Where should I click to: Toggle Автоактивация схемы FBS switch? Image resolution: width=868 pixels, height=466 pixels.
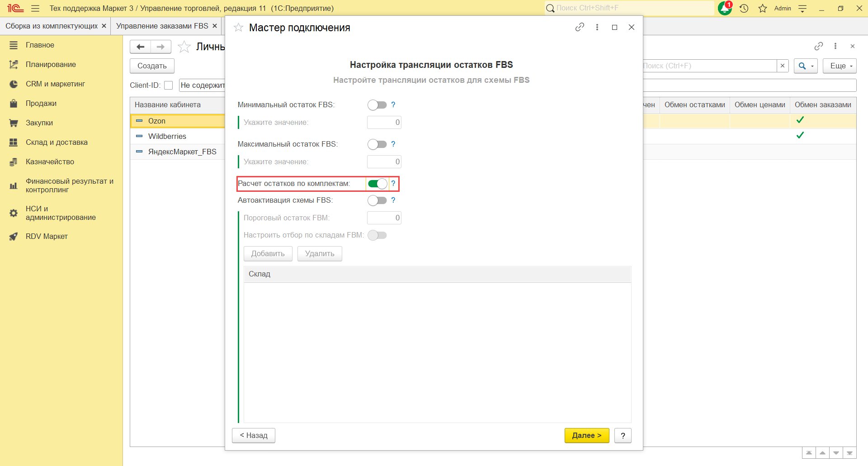(x=377, y=200)
